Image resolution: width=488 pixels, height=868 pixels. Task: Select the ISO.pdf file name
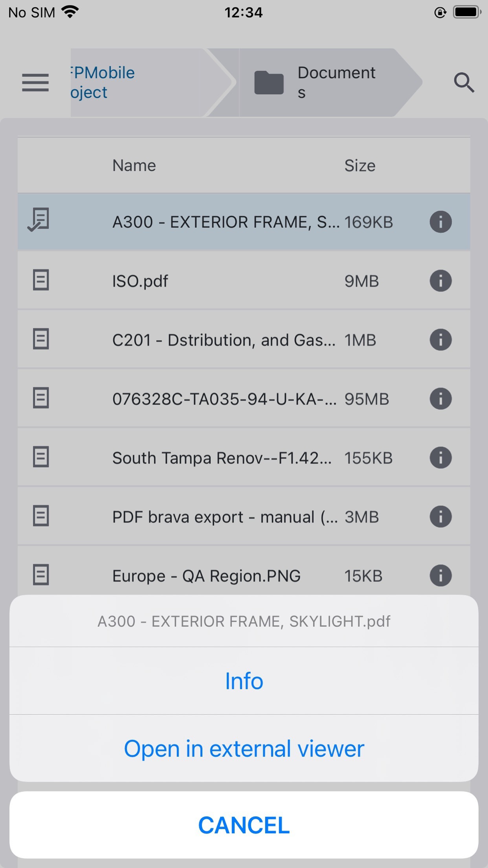point(140,281)
